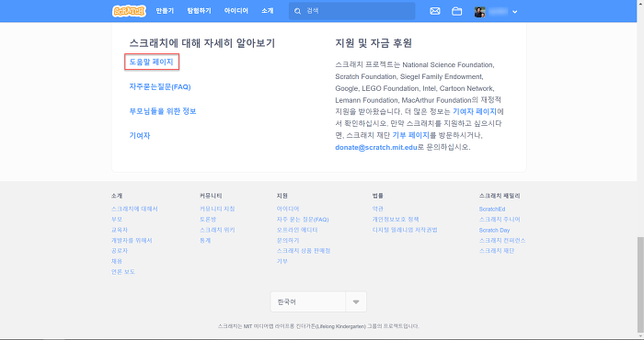This screenshot has height=340, width=644.
Task: Open 만들기 in top navigation
Action: click(x=165, y=11)
